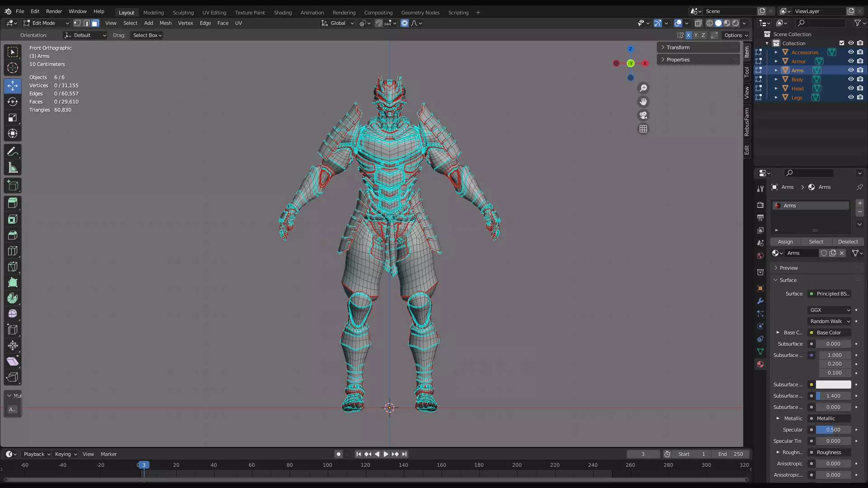This screenshot has height=488, width=868.
Task: Click the timeline play button
Action: (x=386, y=454)
